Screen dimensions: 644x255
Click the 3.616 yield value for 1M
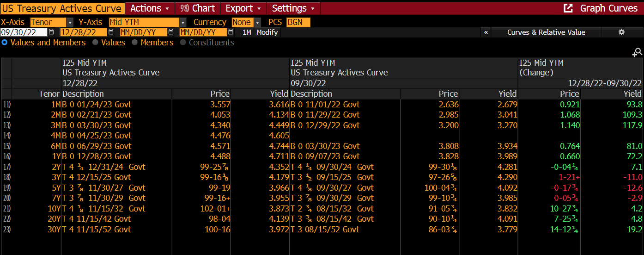tap(279, 105)
